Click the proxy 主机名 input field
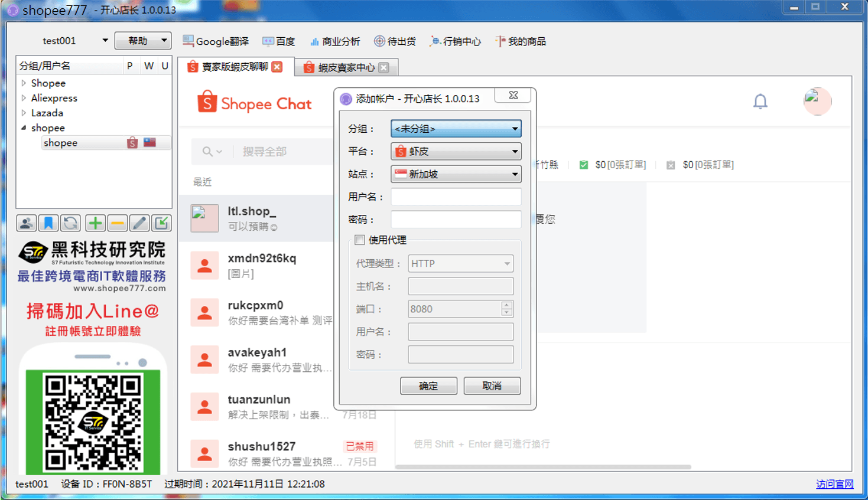Screen dimensions: 868x500 pos(461,286)
